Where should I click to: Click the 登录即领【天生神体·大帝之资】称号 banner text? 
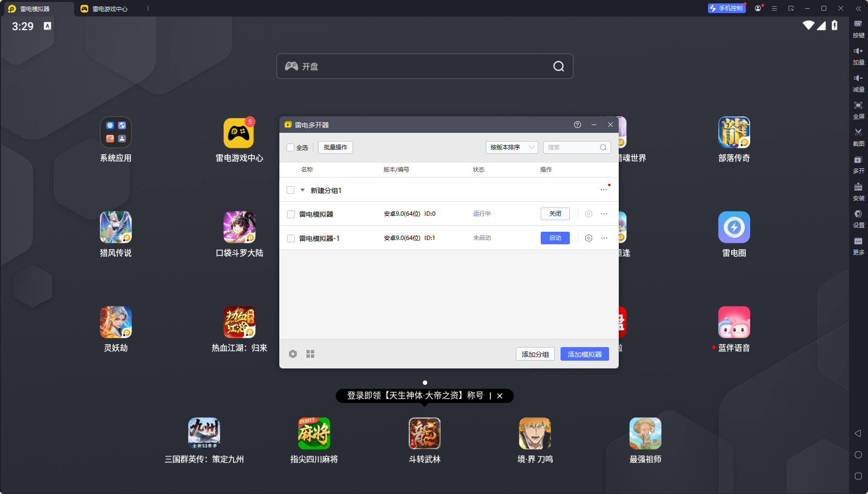click(x=415, y=396)
